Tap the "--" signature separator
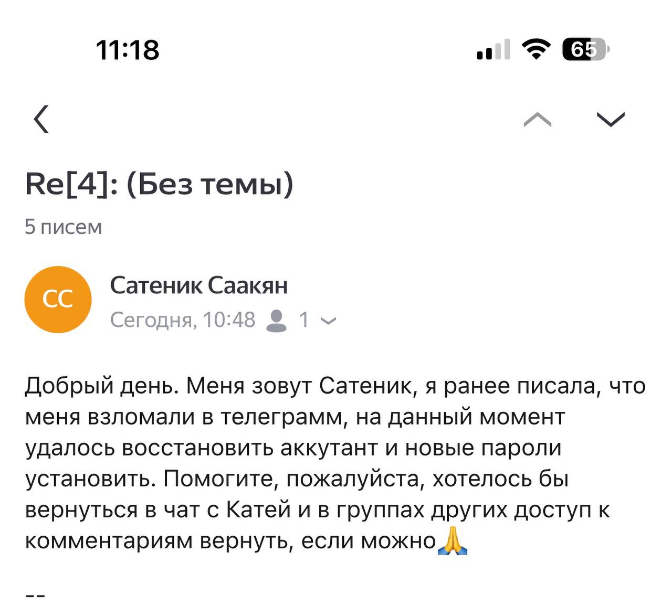The image size is (672, 616). (x=36, y=596)
